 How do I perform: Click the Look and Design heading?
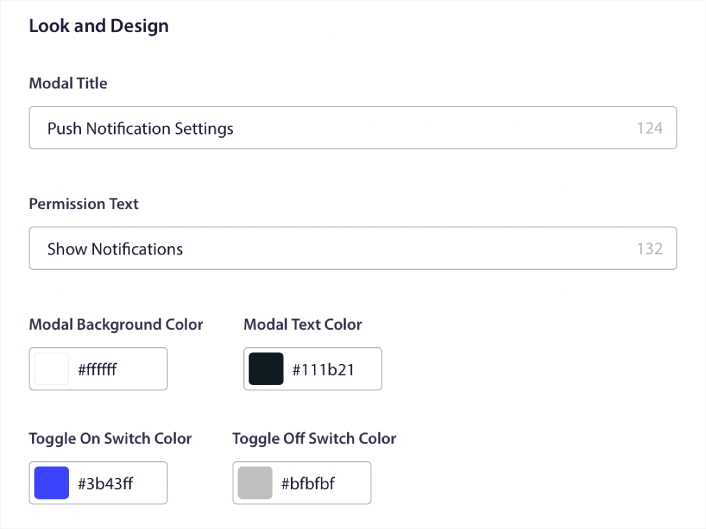tap(98, 26)
